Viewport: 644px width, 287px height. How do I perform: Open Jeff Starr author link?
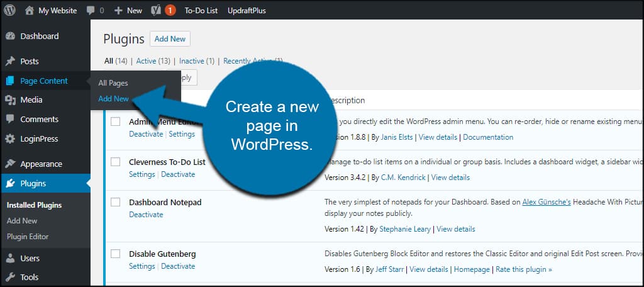coord(389,269)
